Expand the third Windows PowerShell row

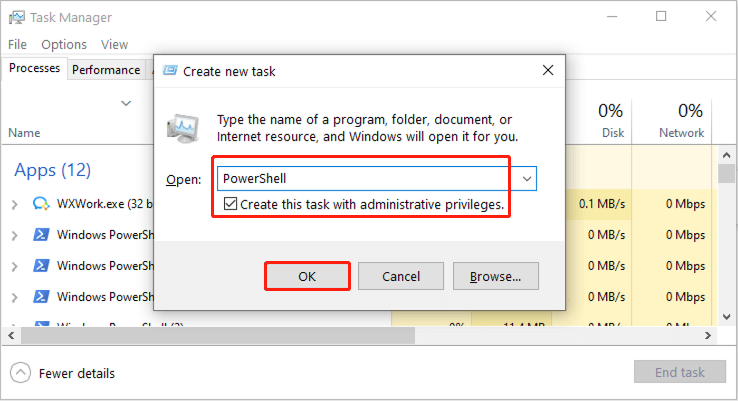pyautogui.click(x=15, y=297)
